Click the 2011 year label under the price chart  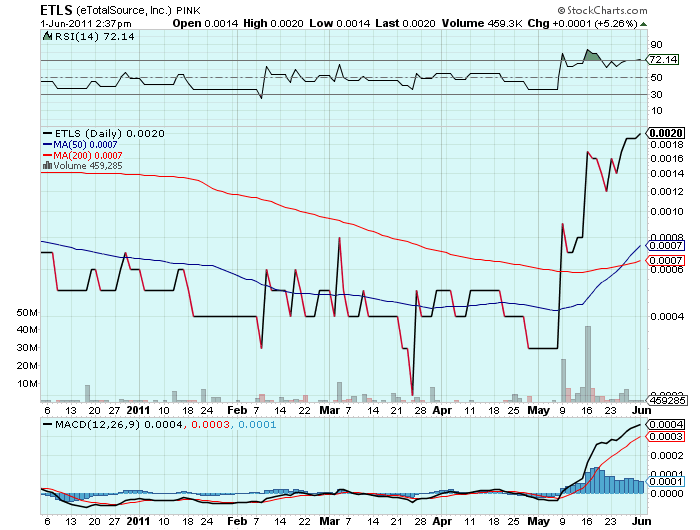[x=139, y=410]
